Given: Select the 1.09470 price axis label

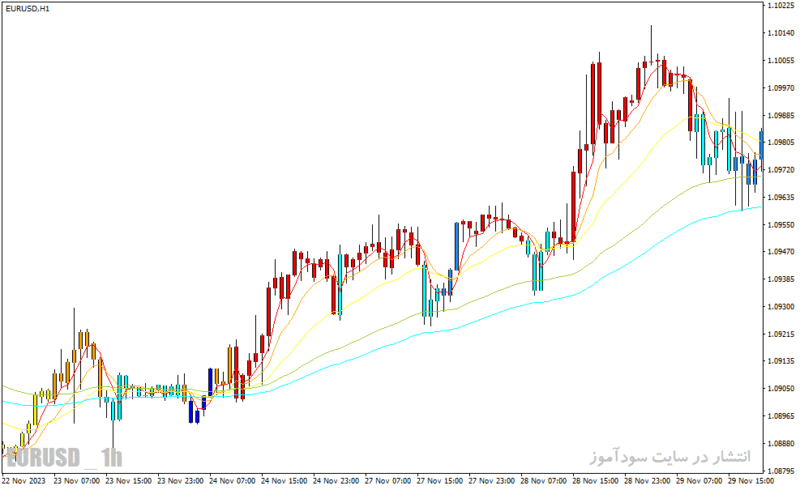Looking at the screenshot, I should (781, 252).
